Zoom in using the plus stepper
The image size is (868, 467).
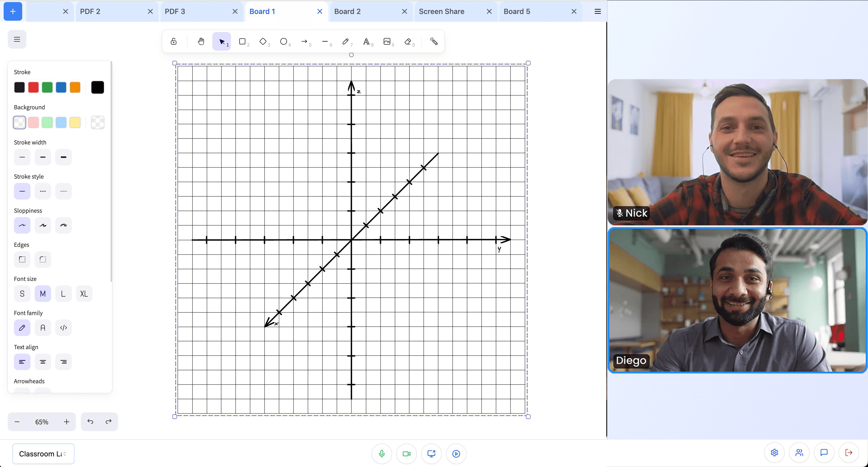click(67, 422)
